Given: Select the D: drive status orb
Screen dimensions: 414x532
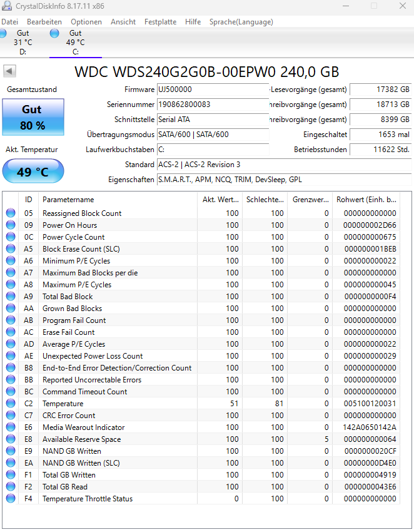Looking at the screenshot, I should (3, 33).
